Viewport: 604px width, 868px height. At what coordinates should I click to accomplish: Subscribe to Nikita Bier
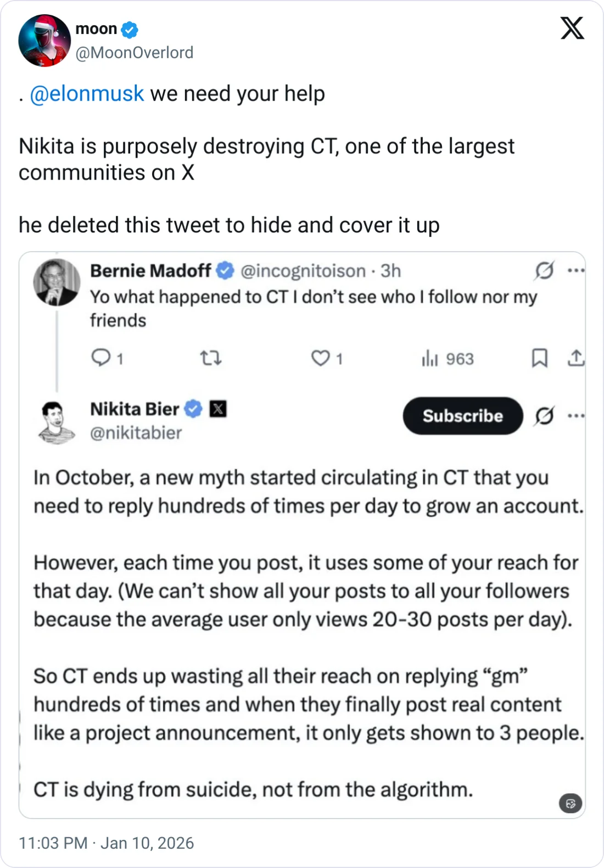tap(462, 416)
